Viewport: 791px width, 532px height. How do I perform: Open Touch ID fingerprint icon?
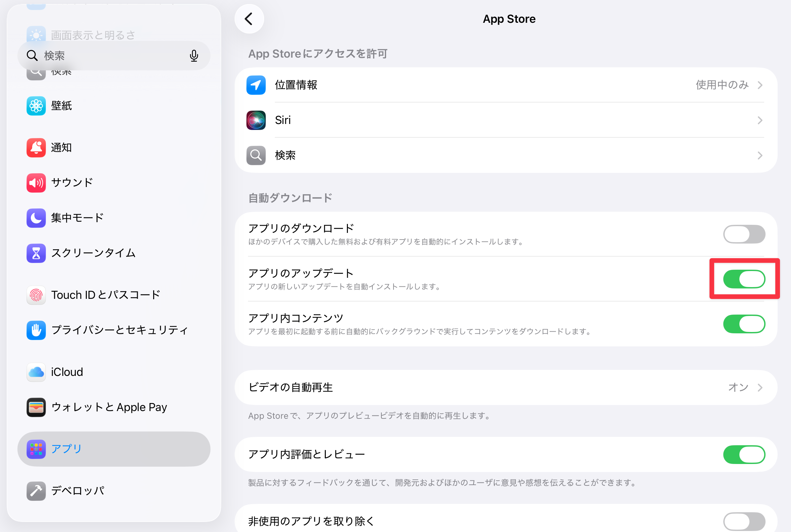click(36, 295)
